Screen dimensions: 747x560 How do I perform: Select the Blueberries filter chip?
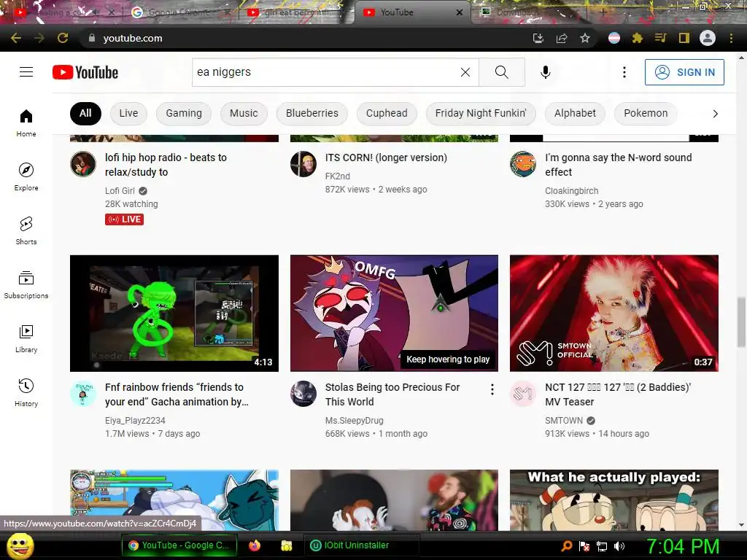click(312, 113)
